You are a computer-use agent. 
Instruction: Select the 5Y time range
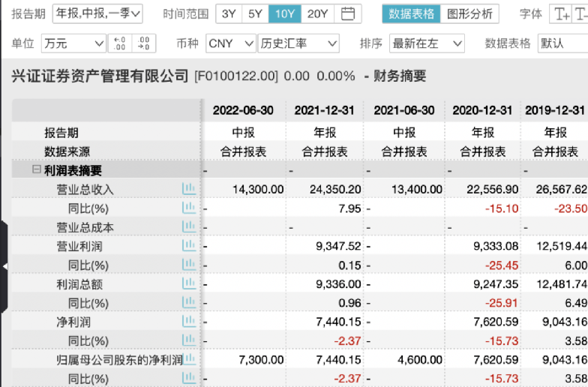click(x=256, y=13)
